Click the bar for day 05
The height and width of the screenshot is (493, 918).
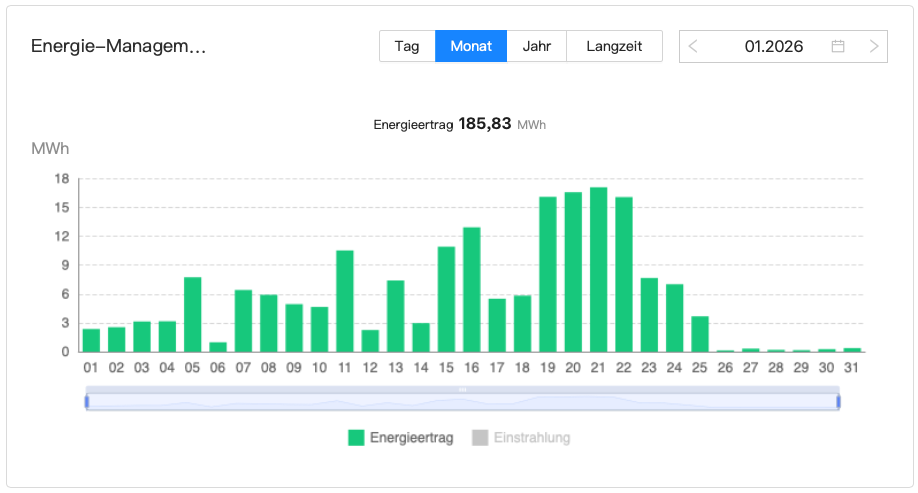coord(193,314)
